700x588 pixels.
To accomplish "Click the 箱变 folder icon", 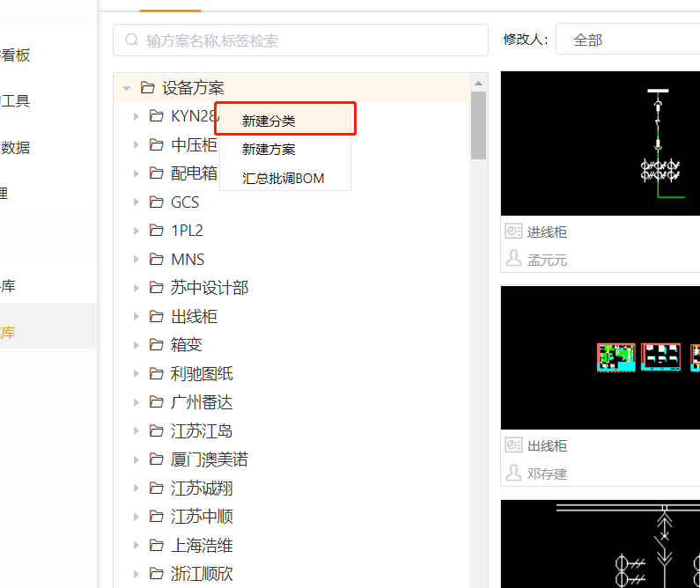I will coord(156,345).
